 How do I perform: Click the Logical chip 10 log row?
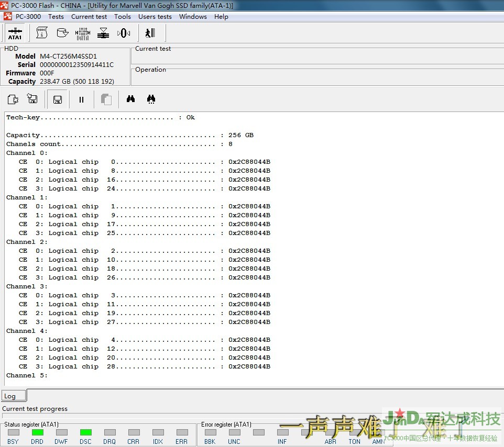pyautogui.click(x=144, y=260)
